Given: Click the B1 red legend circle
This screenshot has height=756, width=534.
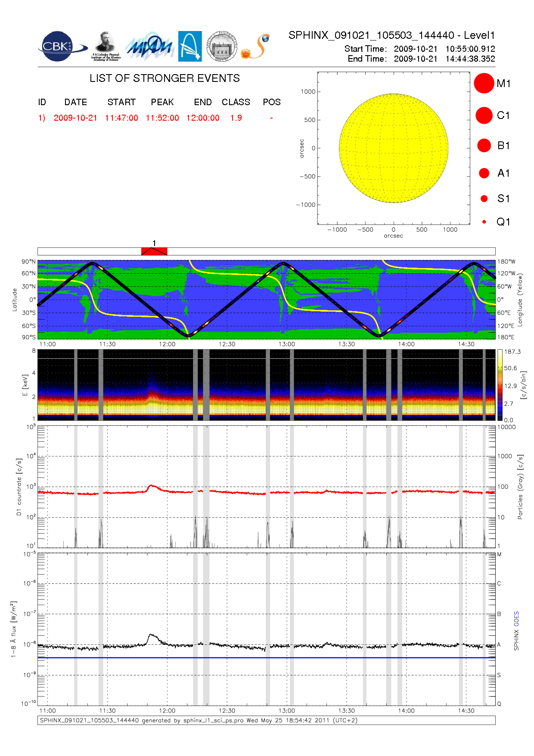Looking at the screenshot, I should [x=484, y=146].
